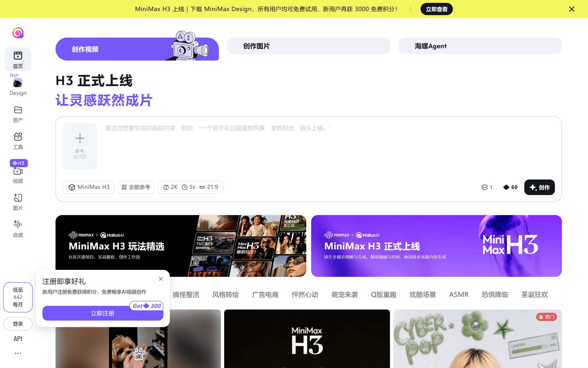This screenshot has height=368, width=588.
Task: Open the 21:9 aspect ratio setting
Action: point(209,187)
